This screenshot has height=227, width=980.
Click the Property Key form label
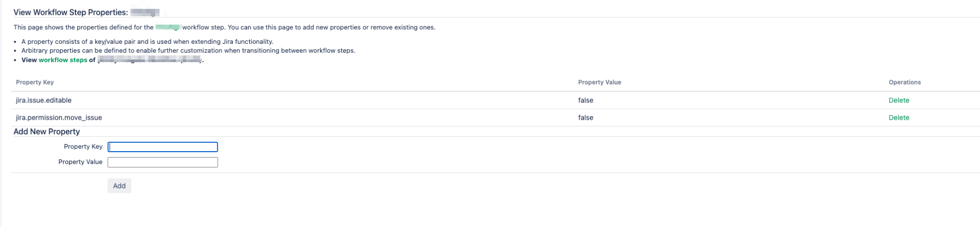[83, 147]
